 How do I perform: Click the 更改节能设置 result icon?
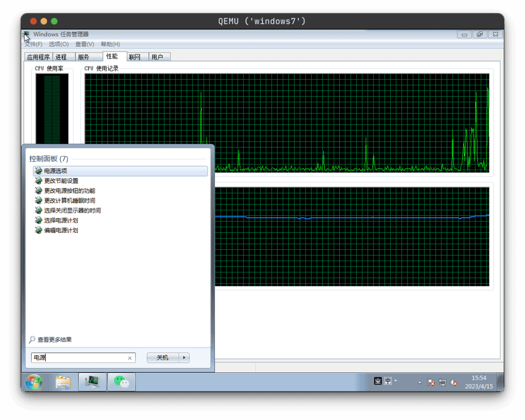point(38,181)
